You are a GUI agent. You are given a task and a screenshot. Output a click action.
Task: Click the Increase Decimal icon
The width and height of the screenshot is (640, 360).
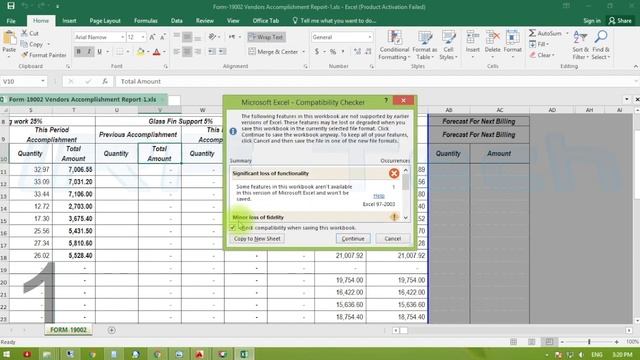pyautogui.click(x=357, y=52)
